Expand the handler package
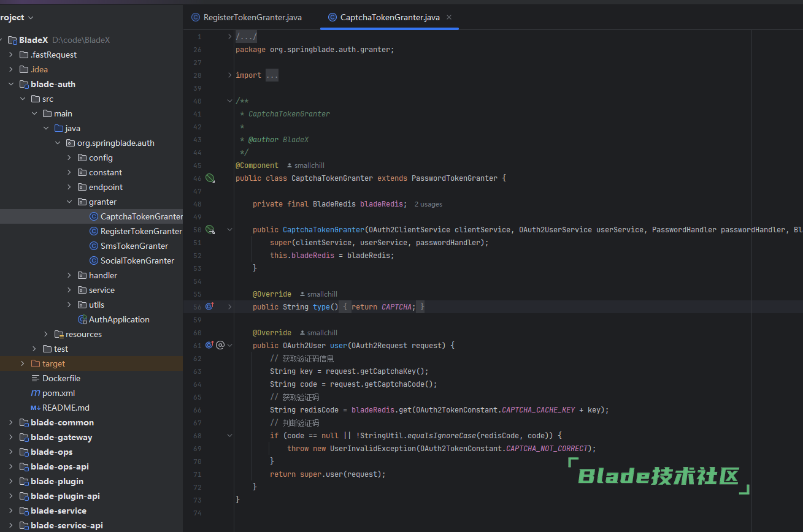Viewport: 803px width, 532px height. [69, 275]
